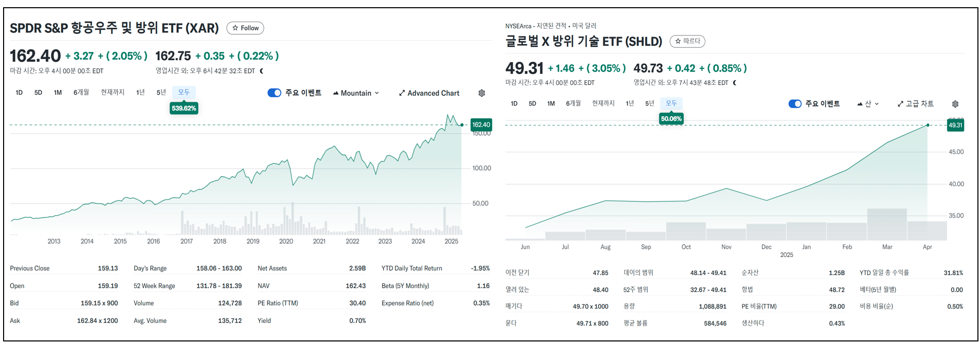Viewport: 980px width, 343px height.
Task: Click SHLD PE 비율(TTM) value 29.00
Action: click(x=837, y=306)
